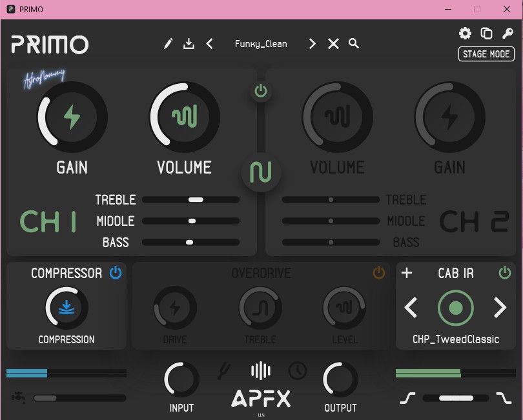Click the clock icon near Output
Image resolution: width=523 pixels, height=420 pixels.
[x=298, y=370]
